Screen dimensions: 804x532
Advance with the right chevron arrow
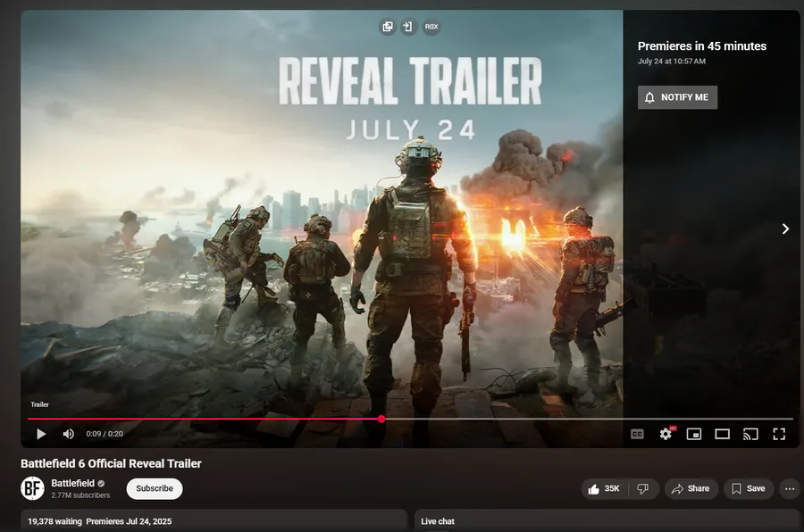785,229
